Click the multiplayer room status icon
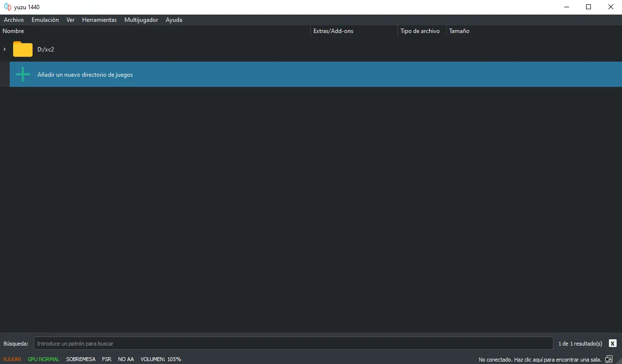The image size is (622, 364). 609,359
